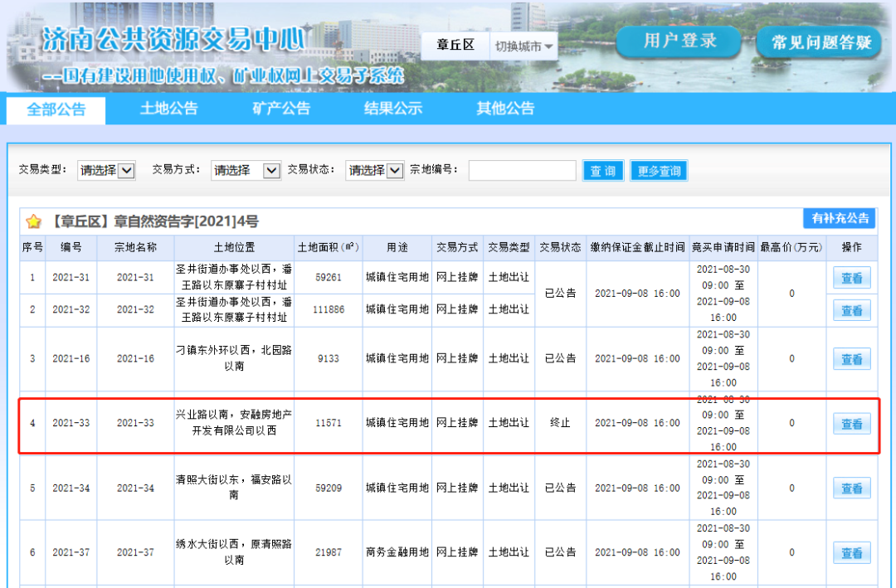This screenshot has height=588, width=896.
Task: Click the 更多查询 button
Action: pyautogui.click(x=659, y=171)
